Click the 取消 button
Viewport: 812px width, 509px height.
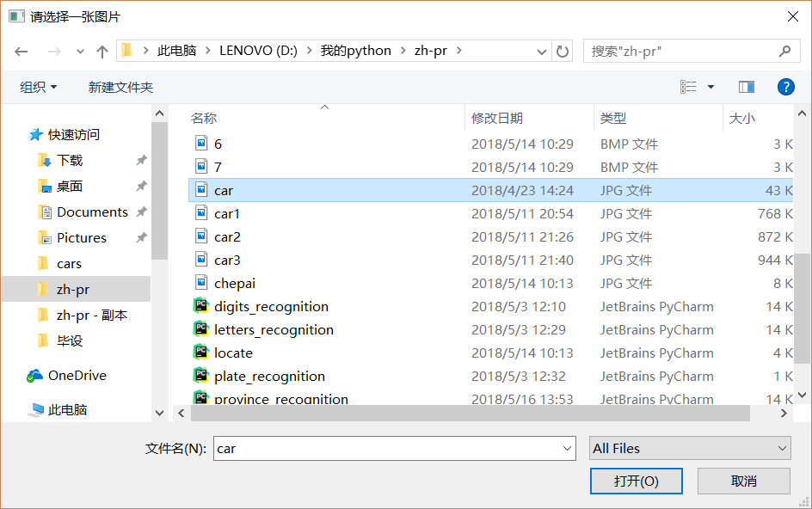pyautogui.click(x=744, y=481)
